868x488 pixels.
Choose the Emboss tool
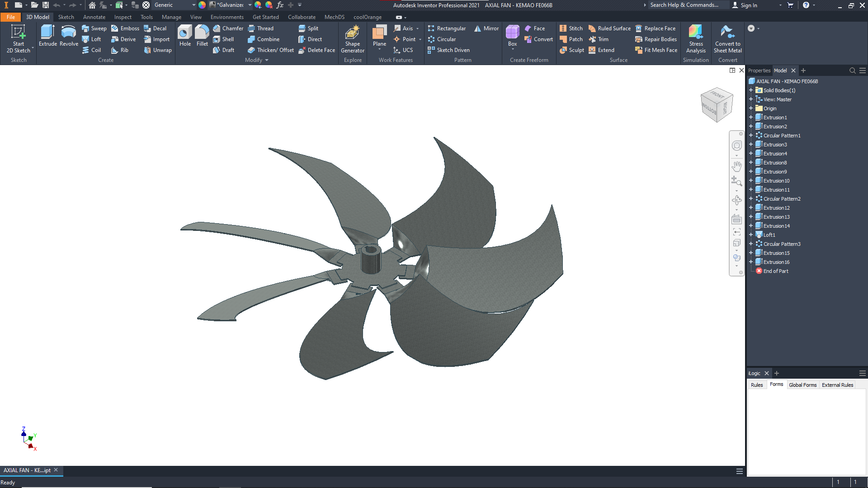pyautogui.click(x=125, y=28)
